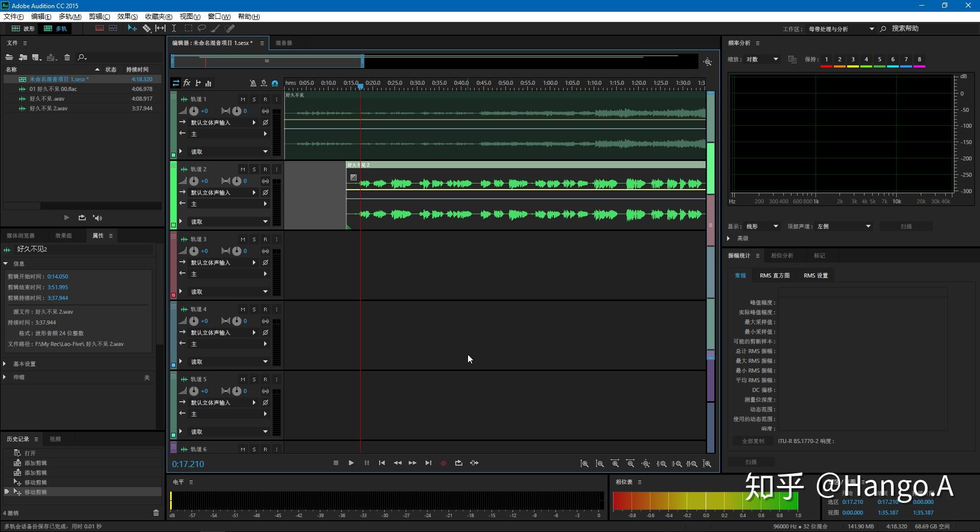
Task: Select the Razor tool in toolbar
Action: [147, 29]
